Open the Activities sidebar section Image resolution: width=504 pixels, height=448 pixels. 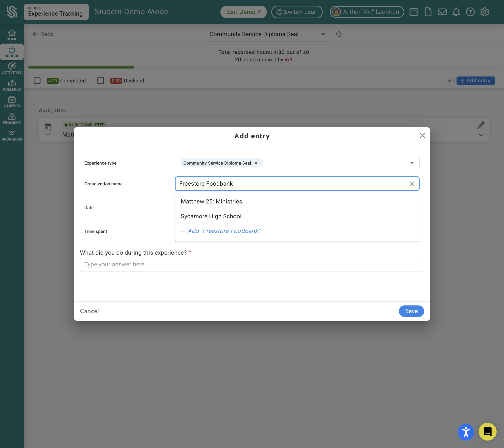click(x=12, y=68)
